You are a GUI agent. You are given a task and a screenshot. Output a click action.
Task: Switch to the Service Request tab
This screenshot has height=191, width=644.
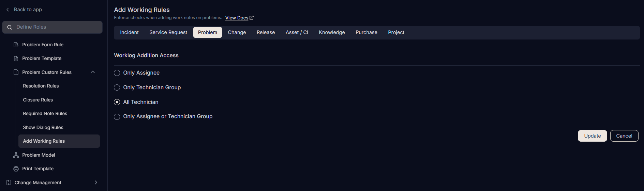(x=168, y=32)
